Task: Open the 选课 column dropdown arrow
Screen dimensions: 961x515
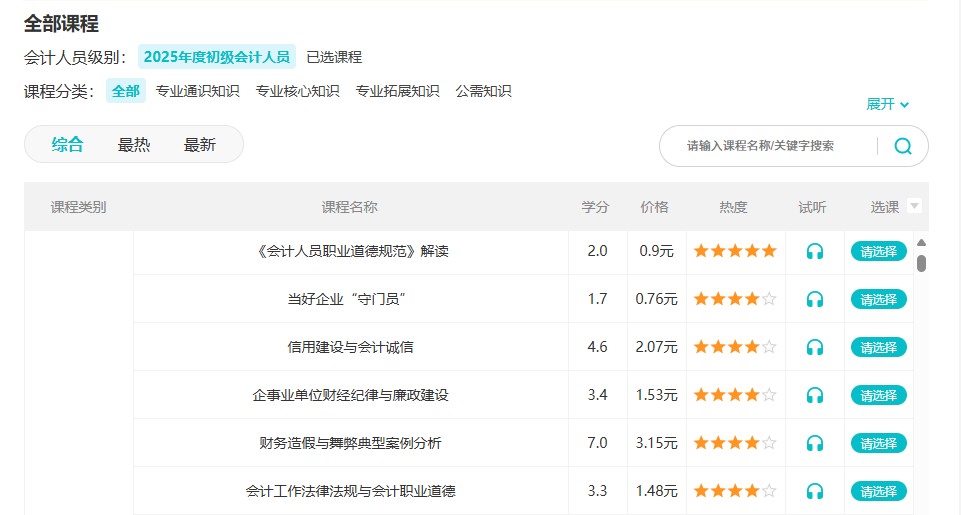Action: pos(914,206)
